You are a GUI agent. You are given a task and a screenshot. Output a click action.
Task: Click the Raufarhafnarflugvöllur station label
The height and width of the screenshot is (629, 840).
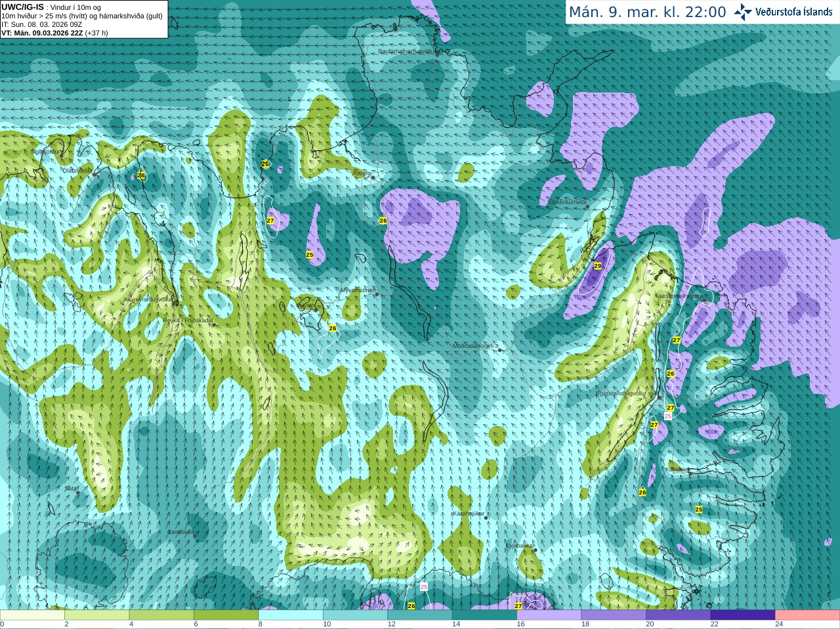click(x=407, y=51)
